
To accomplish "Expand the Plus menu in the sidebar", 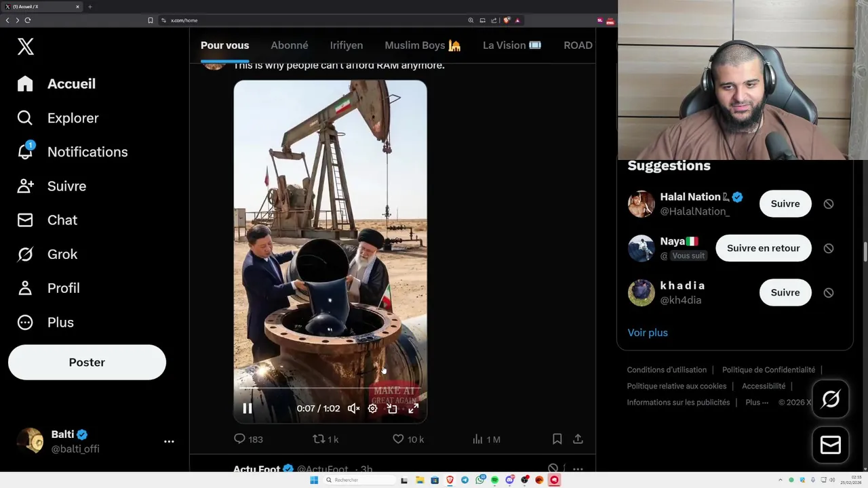I will 45,322.
